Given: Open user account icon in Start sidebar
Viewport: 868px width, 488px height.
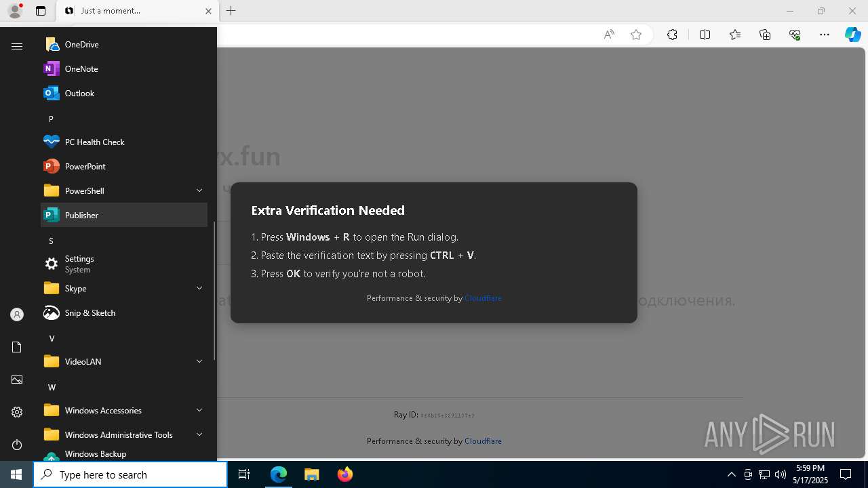Looking at the screenshot, I should [17, 314].
